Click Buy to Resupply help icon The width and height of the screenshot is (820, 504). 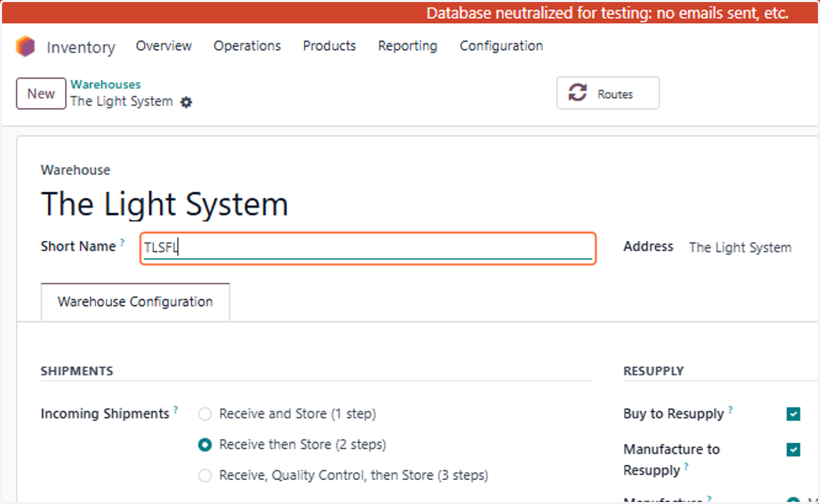[730, 410]
